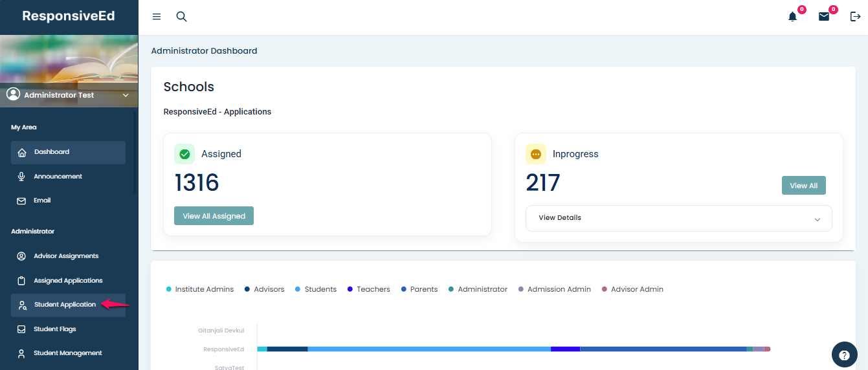Click the logout icon in the header
This screenshot has width=868, height=370.
(855, 17)
